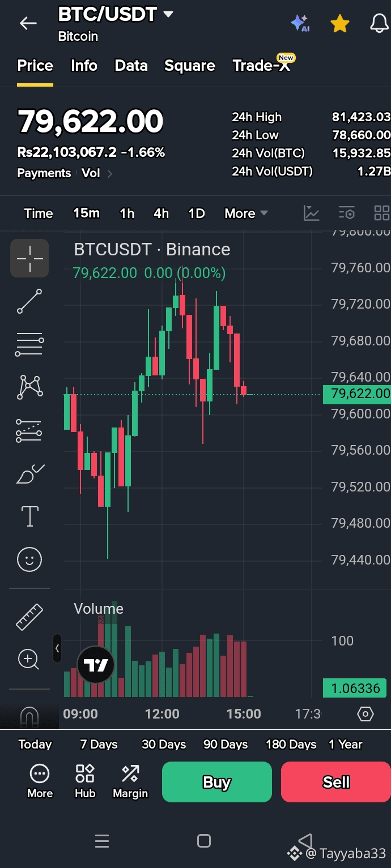Image resolution: width=391 pixels, height=868 pixels.
Task: Select the XABCD pattern tool
Action: (29, 387)
